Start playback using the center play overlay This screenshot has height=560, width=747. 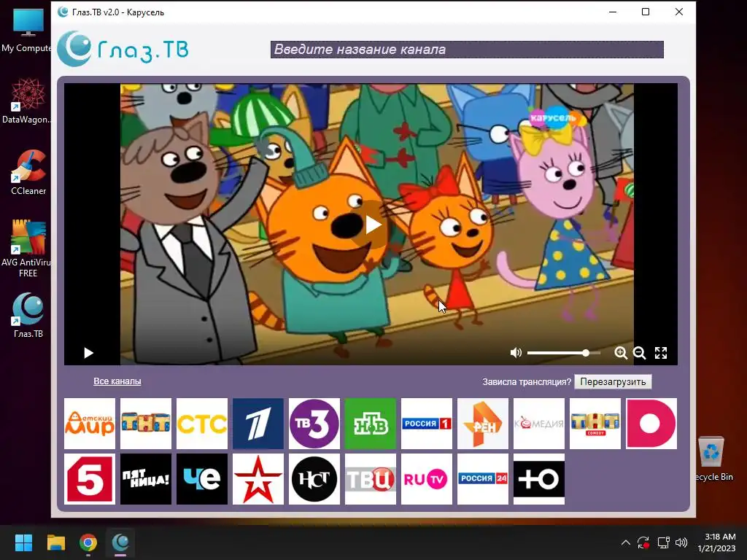373,225
